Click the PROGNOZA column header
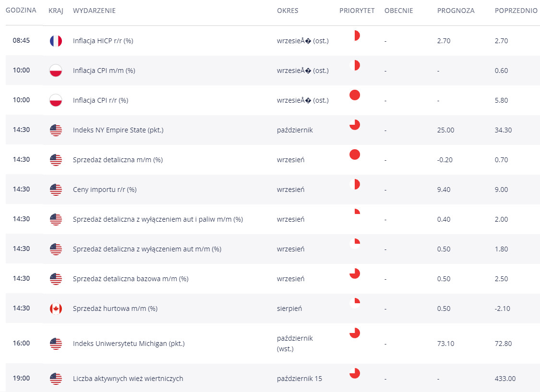Screen dimensions: 540x392 coord(456,11)
